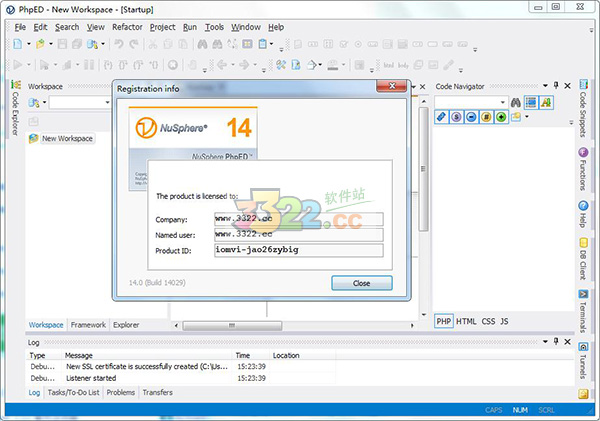Open the clipboard dropdown arrow
Viewport: 600px width, 421px height.
(x=271, y=44)
